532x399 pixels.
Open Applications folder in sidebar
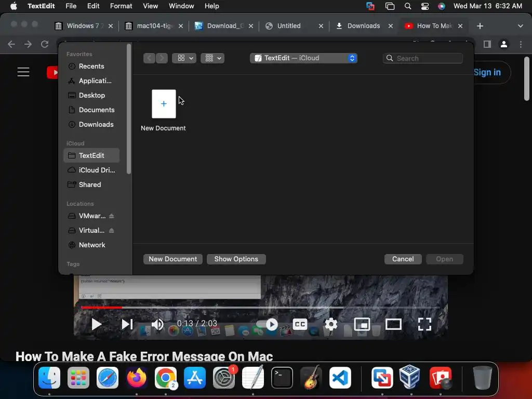click(x=91, y=81)
